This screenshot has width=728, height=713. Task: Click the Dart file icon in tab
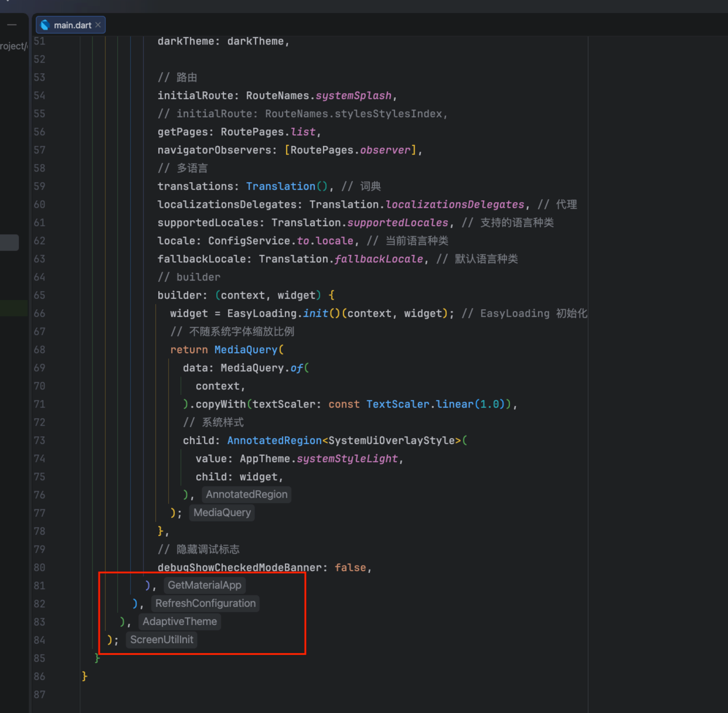coord(45,25)
